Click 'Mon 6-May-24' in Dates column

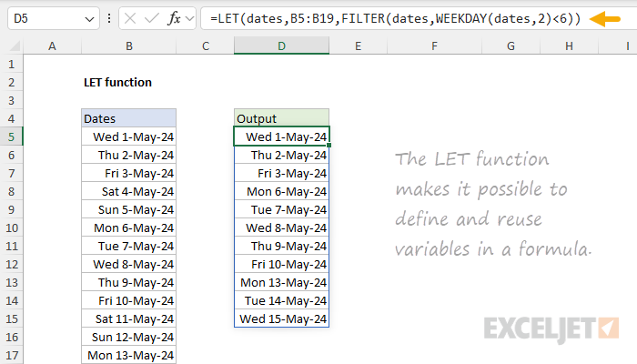pyautogui.click(x=129, y=227)
